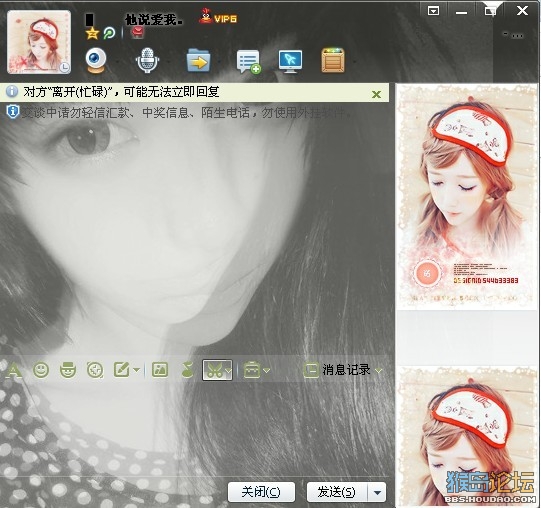Click the 关闭(C) button
Screen dimensions: 541x508
261,492
